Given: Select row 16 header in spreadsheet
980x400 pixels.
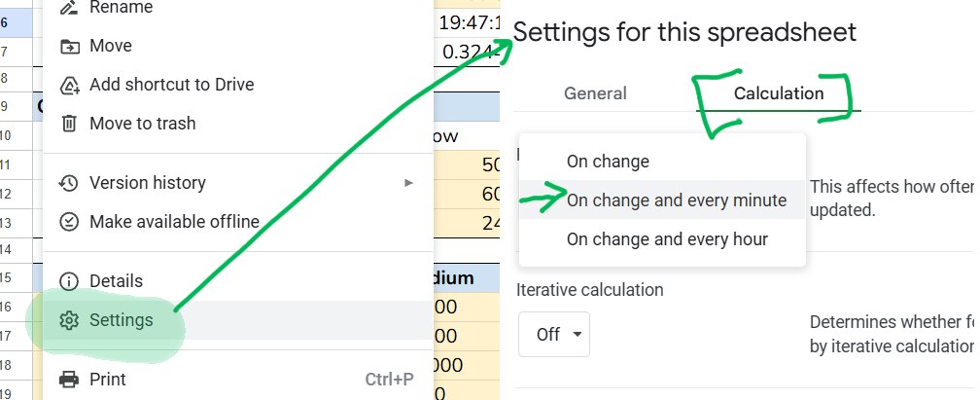Looking at the screenshot, I should (x=4, y=307).
